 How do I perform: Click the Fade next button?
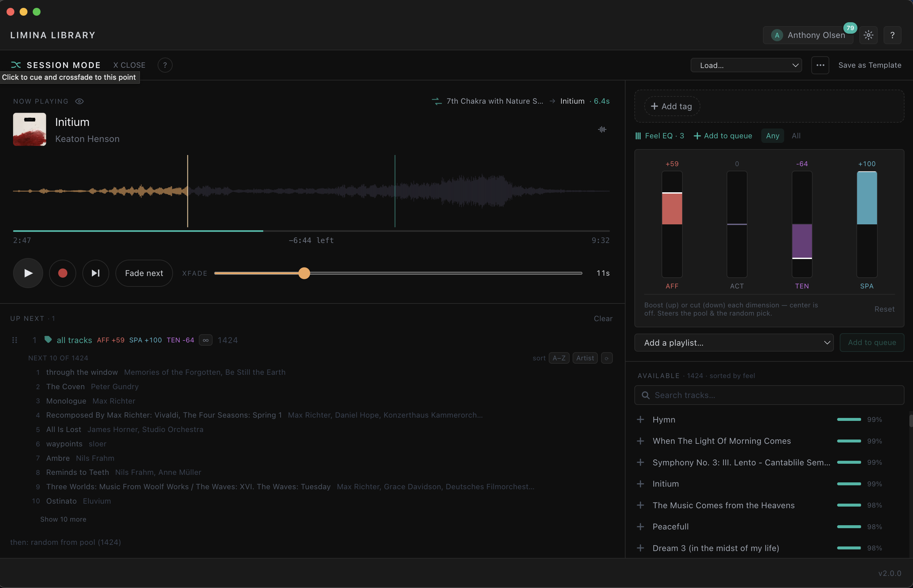(144, 273)
